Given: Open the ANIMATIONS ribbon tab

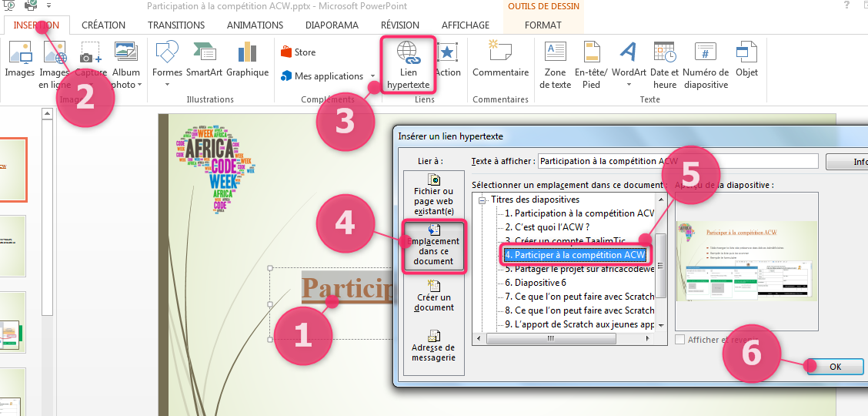Looking at the screenshot, I should click(x=255, y=25).
